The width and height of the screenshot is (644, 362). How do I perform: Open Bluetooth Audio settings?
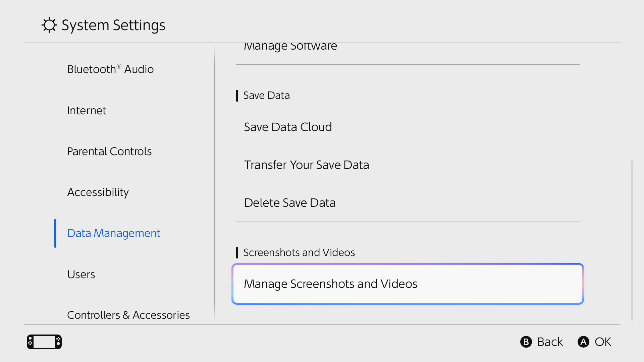point(110,69)
